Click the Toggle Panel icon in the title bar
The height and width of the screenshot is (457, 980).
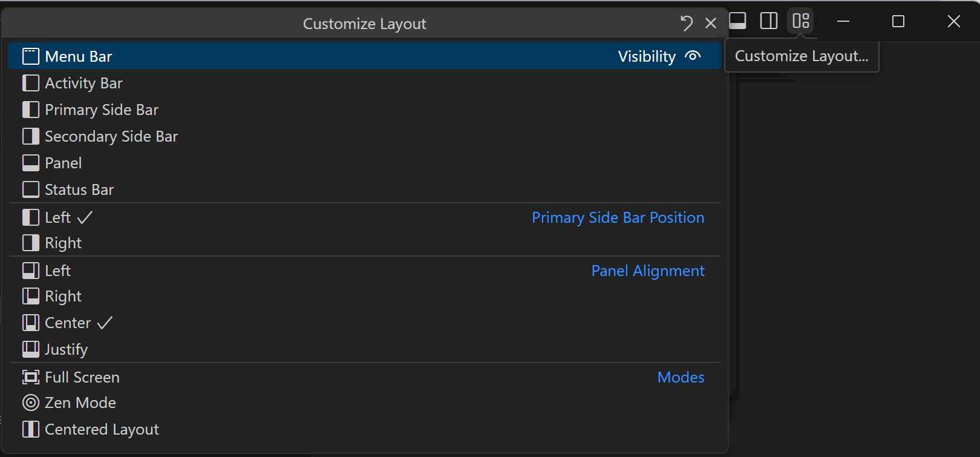click(737, 21)
